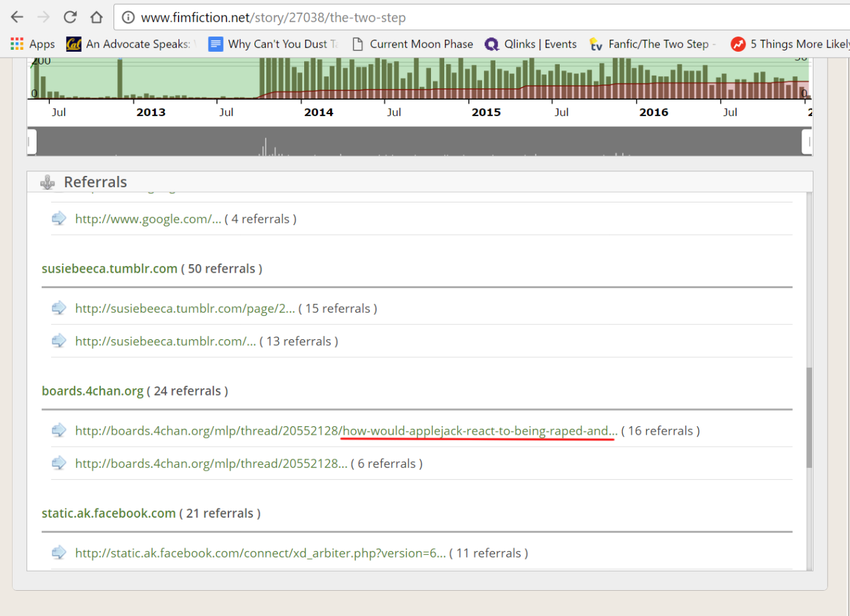850x616 pixels.
Task: Go back with the browser back arrow
Action: coord(17,17)
